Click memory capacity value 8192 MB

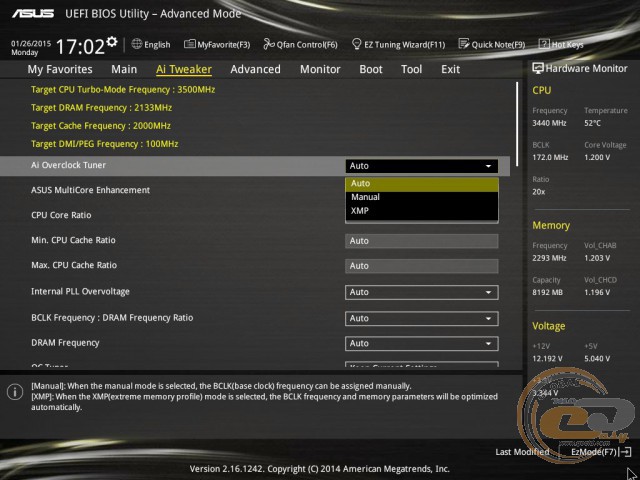coord(547,292)
